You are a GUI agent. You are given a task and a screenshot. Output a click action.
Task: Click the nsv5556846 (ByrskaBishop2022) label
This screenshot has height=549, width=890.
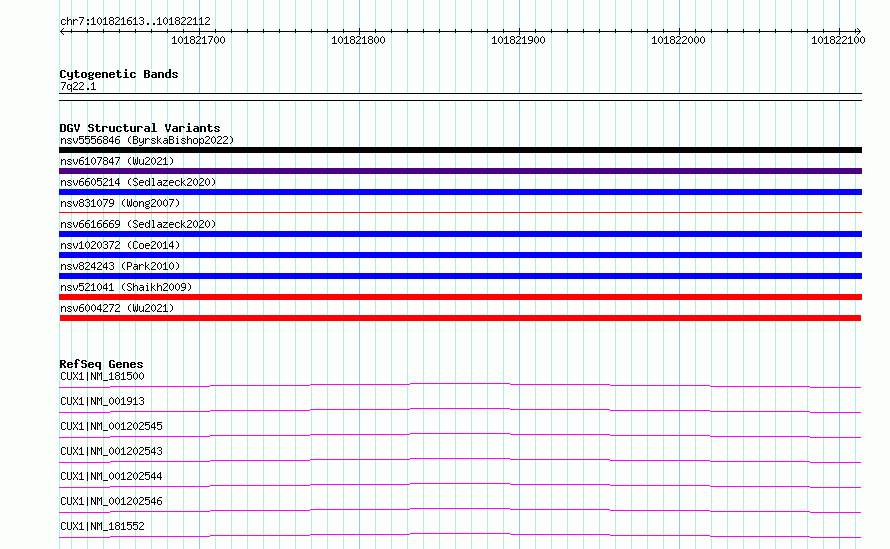pyautogui.click(x=147, y=140)
